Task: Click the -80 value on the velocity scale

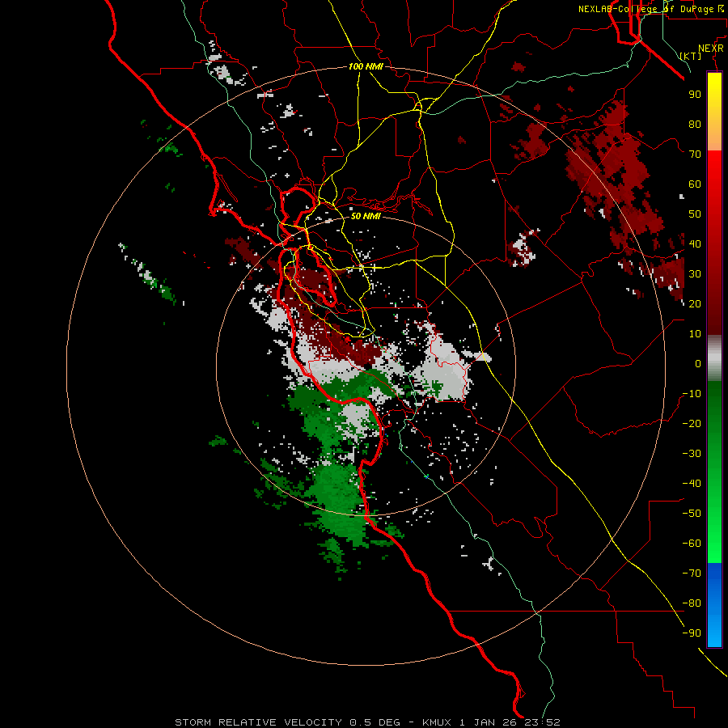Action: (692, 603)
